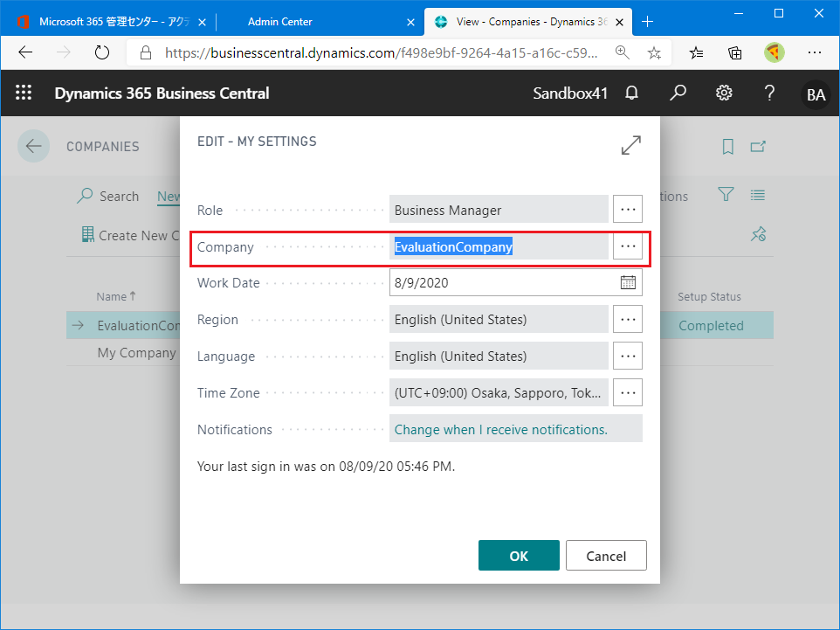This screenshot has height=630, width=840.
Task: Add this page to favorites with the star
Action: coord(654,52)
